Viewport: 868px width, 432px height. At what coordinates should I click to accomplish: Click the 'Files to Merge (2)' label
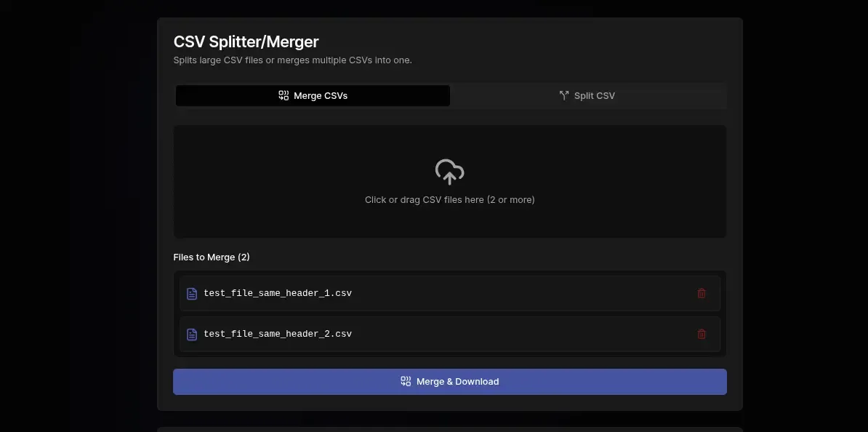[x=212, y=257]
